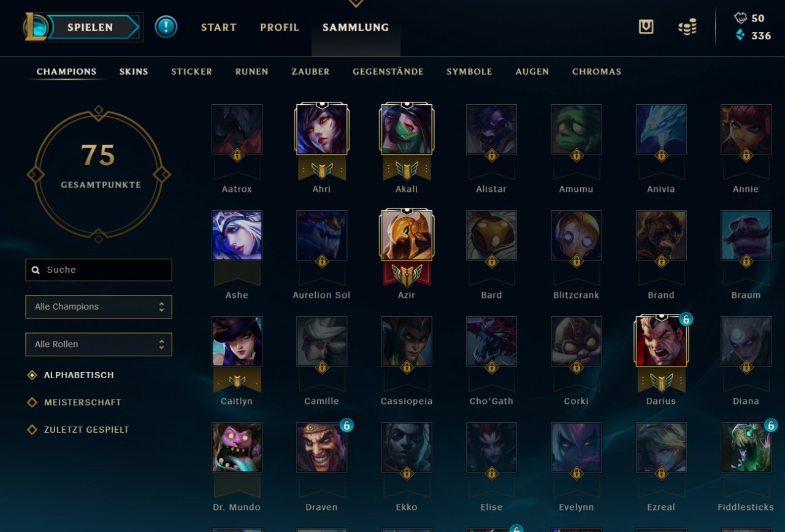Viewport: 785px width, 532px height.
Task: Click the unlock badge on Draven
Action: point(347,425)
